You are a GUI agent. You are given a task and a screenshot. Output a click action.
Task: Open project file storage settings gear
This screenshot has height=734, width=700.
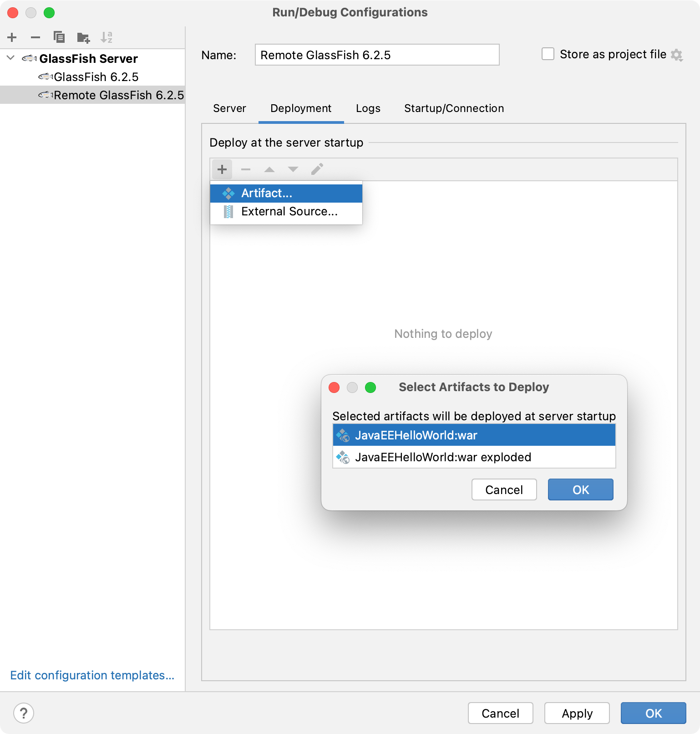pos(677,55)
